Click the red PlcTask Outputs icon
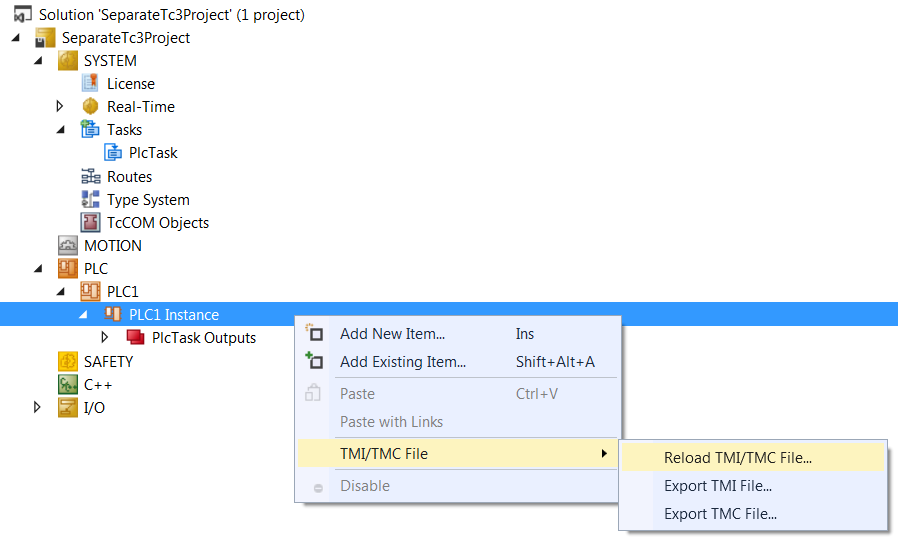 (x=135, y=337)
